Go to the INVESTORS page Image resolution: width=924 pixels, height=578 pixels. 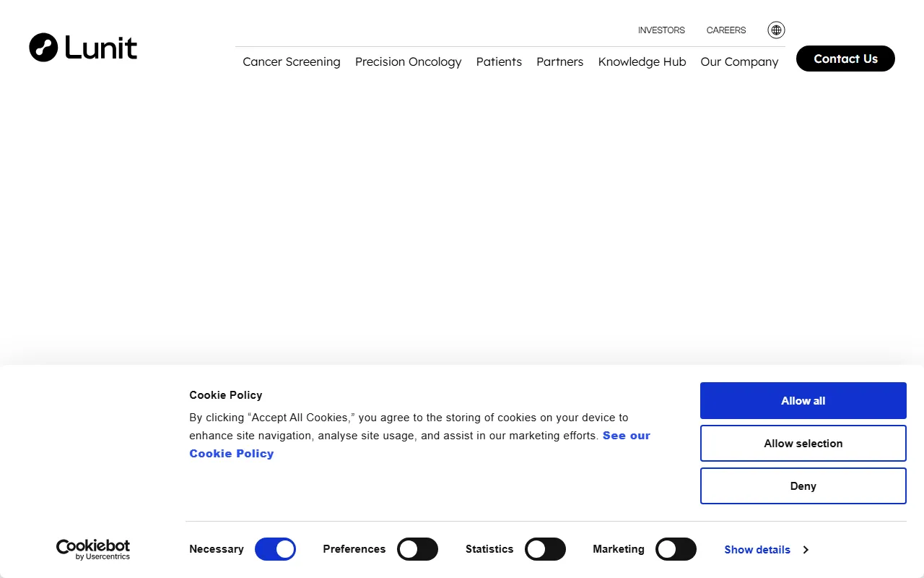pyautogui.click(x=661, y=30)
